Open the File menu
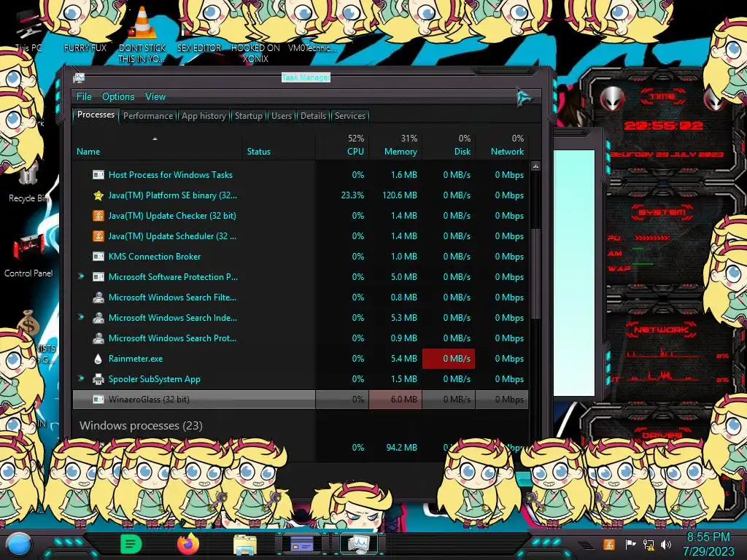 [84, 97]
